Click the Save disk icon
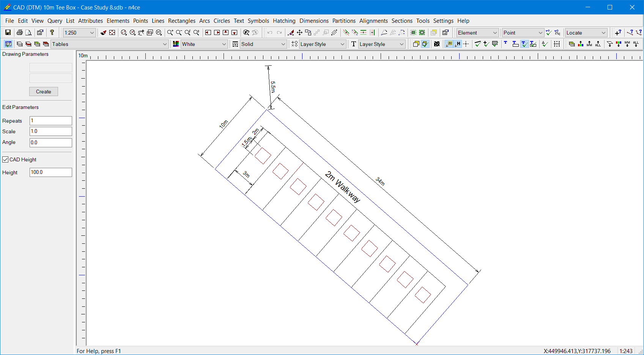The height and width of the screenshot is (355, 644). (8, 33)
